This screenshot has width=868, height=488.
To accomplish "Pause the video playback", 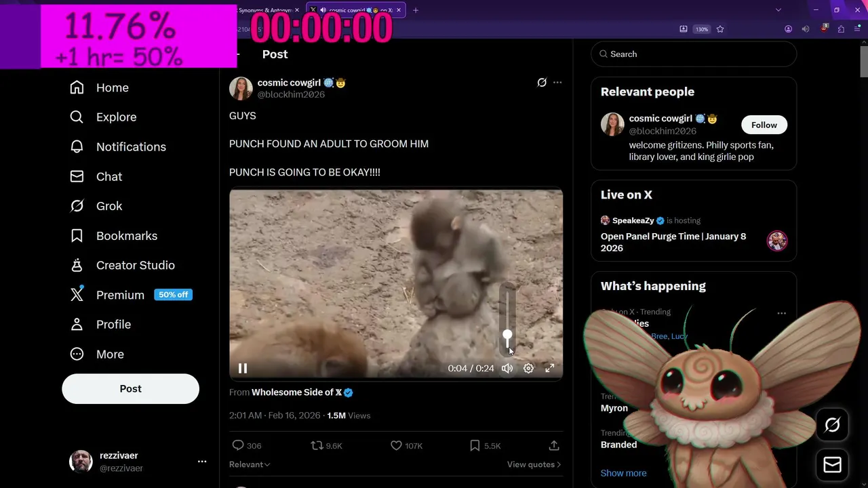I will pyautogui.click(x=243, y=368).
